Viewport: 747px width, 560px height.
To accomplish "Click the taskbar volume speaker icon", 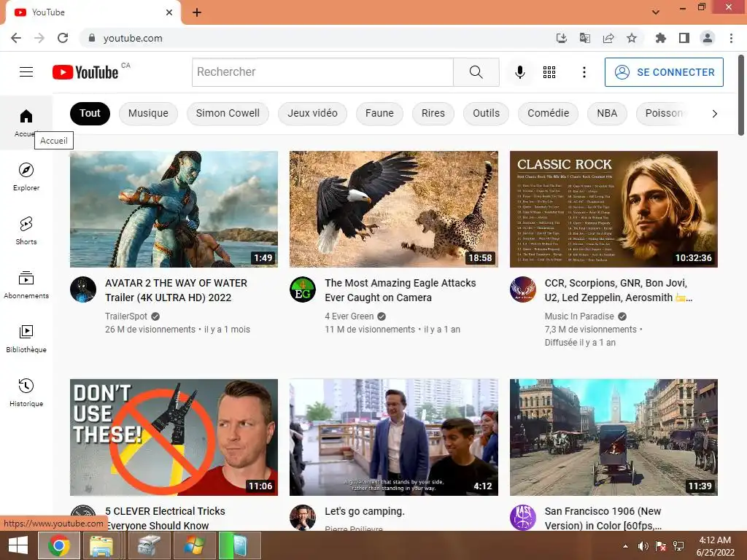I will [643, 545].
